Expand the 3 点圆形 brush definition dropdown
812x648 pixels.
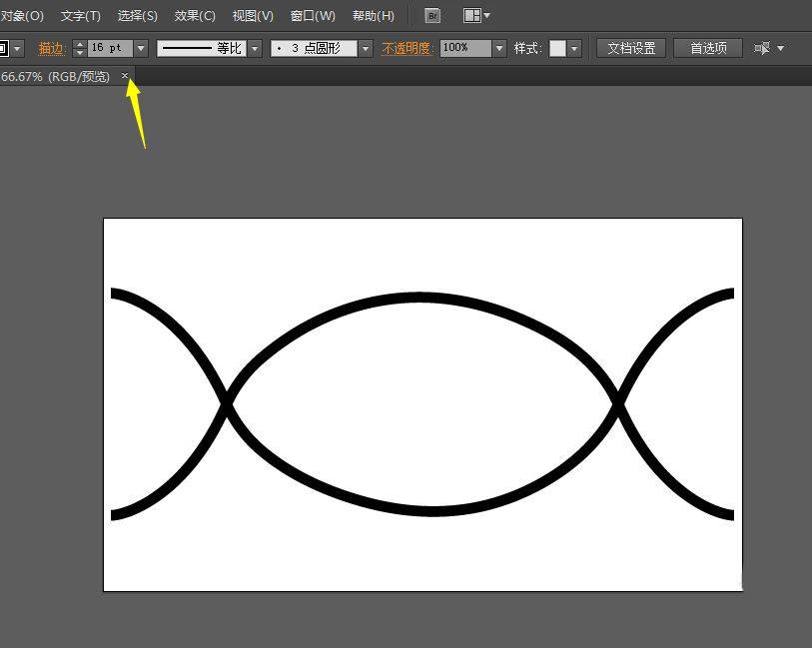(366, 48)
